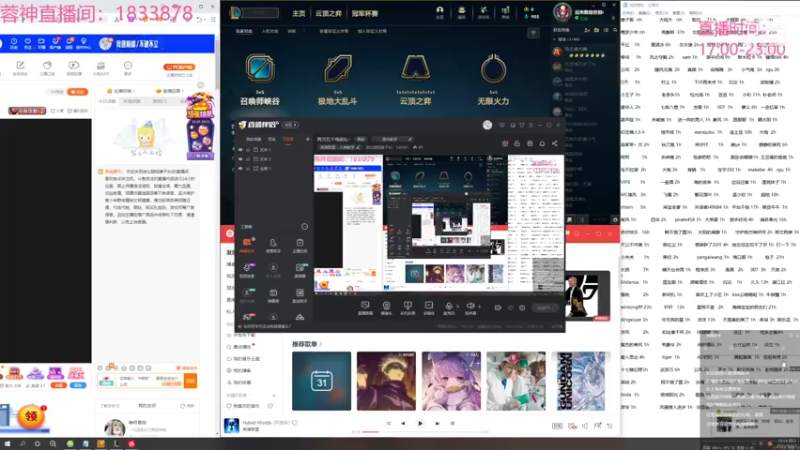The width and height of the screenshot is (800, 450).
Task: Expand microphone options arrow in streaming toolbar
Action: [457, 307]
